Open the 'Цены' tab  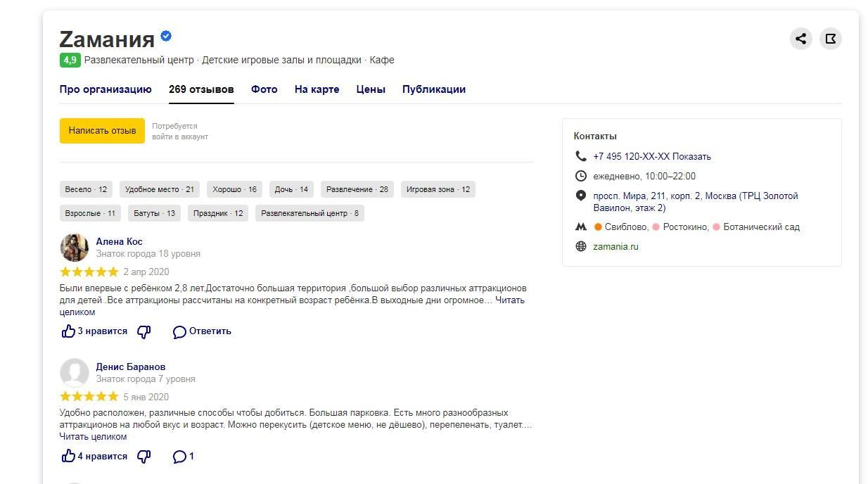370,89
